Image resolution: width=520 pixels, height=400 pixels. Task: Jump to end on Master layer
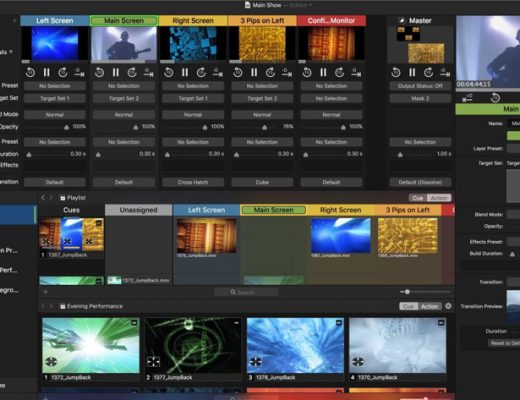click(x=445, y=72)
